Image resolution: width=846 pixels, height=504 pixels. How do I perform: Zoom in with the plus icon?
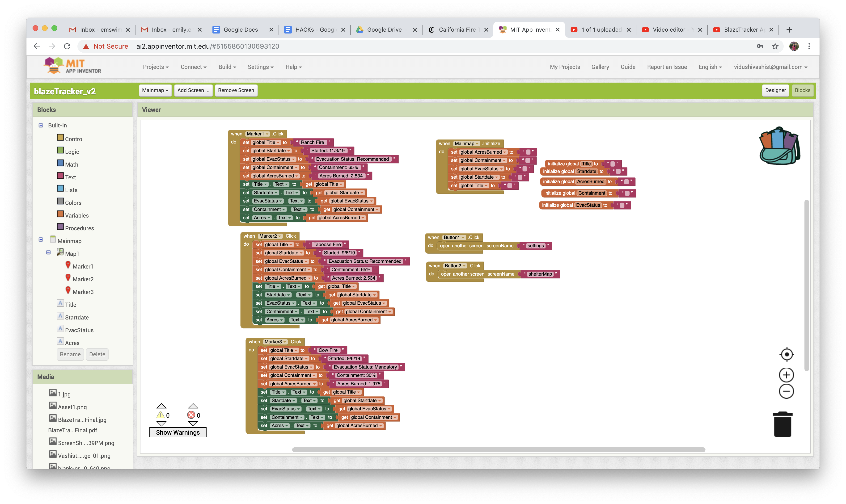click(x=786, y=375)
